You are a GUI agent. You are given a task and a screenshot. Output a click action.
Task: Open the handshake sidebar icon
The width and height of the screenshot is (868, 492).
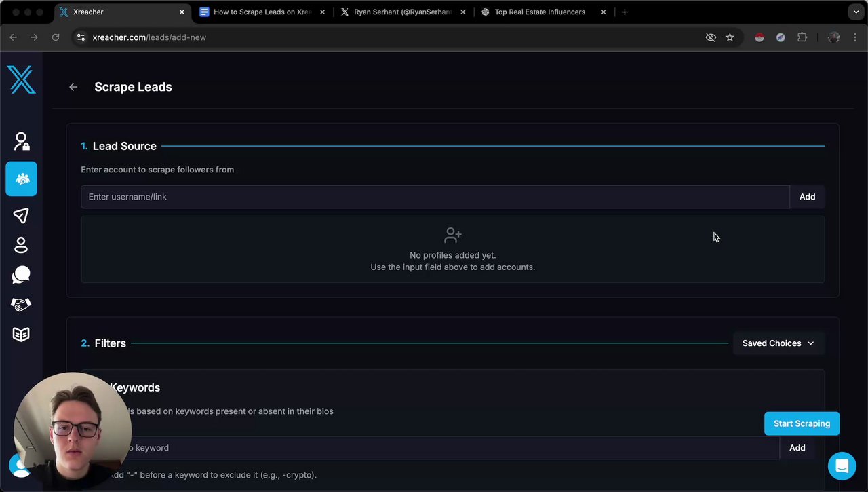pos(21,305)
